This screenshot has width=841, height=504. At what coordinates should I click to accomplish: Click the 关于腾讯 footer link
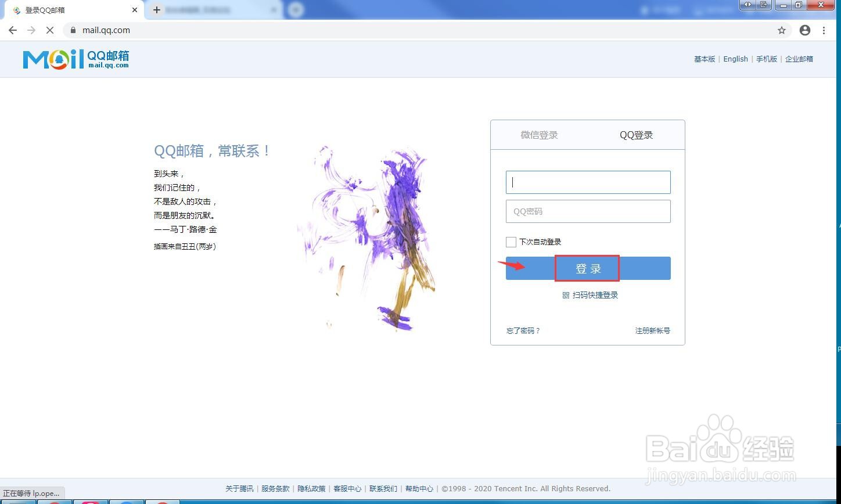tap(239, 488)
